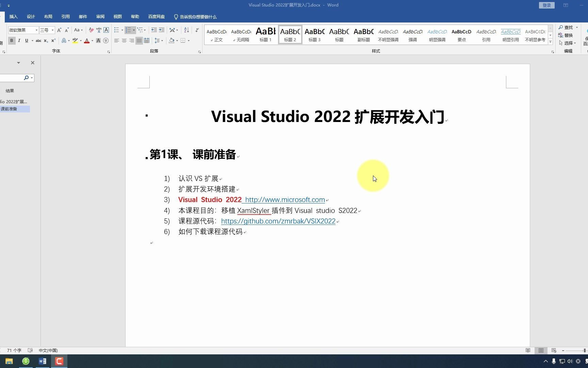Select 课前准备 heading in navigation pane
Screen dimensions: 588x368
tap(15, 109)
